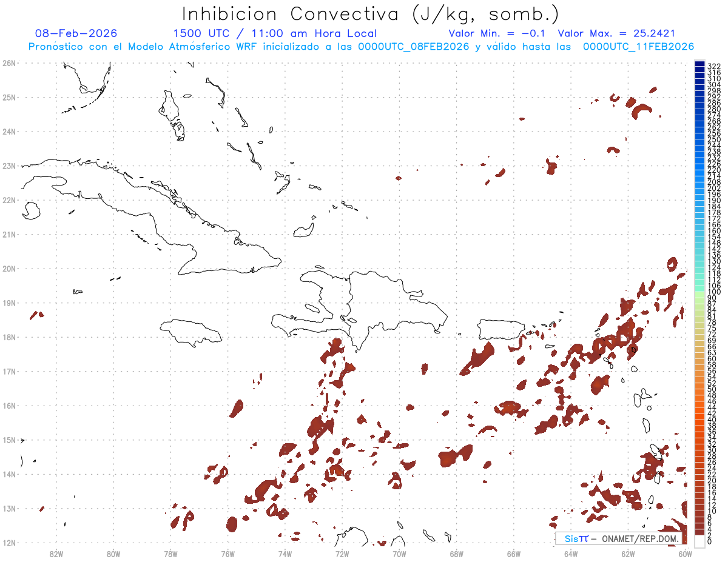
Task: Click the 74W longitude axis label
Action: coord(285,554)
